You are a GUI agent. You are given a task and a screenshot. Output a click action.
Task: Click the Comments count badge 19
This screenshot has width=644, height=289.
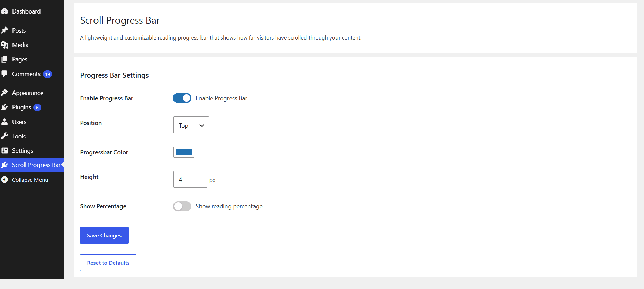[48, 74]
